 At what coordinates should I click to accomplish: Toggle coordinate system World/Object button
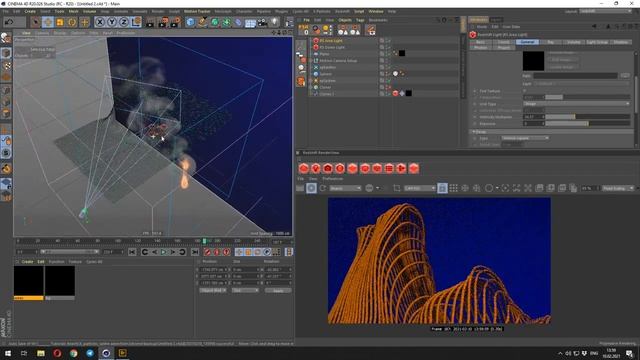point(136,22)
